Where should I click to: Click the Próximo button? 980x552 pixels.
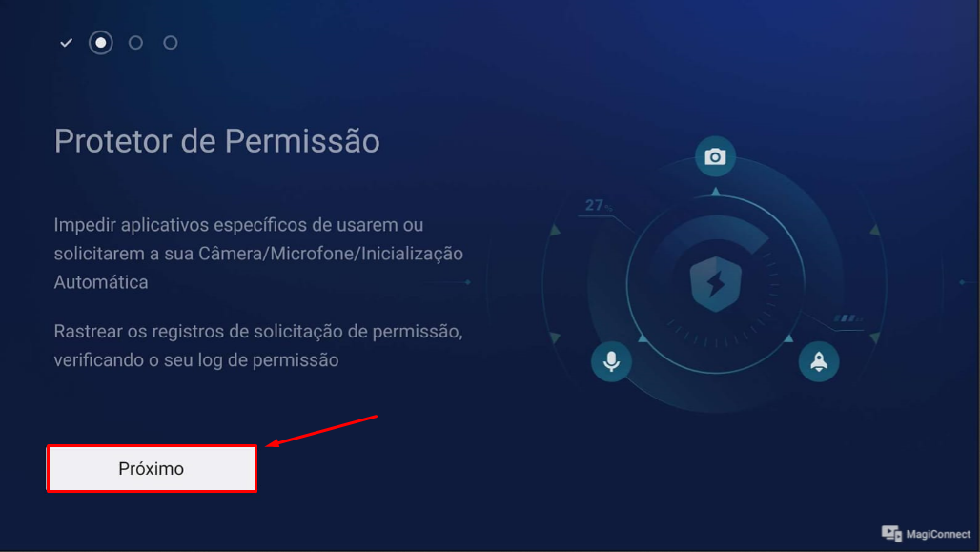tap(152, 468)
